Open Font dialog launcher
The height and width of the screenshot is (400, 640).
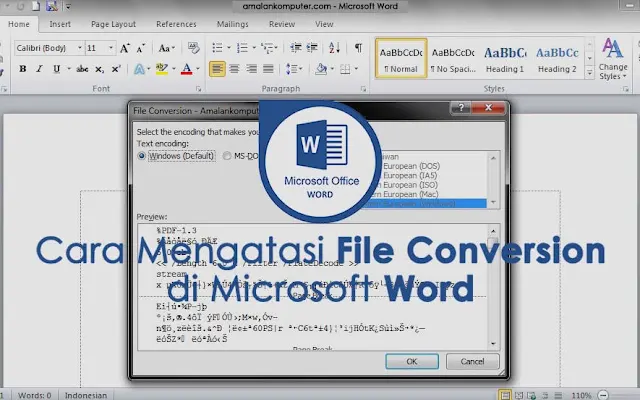pyautogui.click(x=199, y=89)
